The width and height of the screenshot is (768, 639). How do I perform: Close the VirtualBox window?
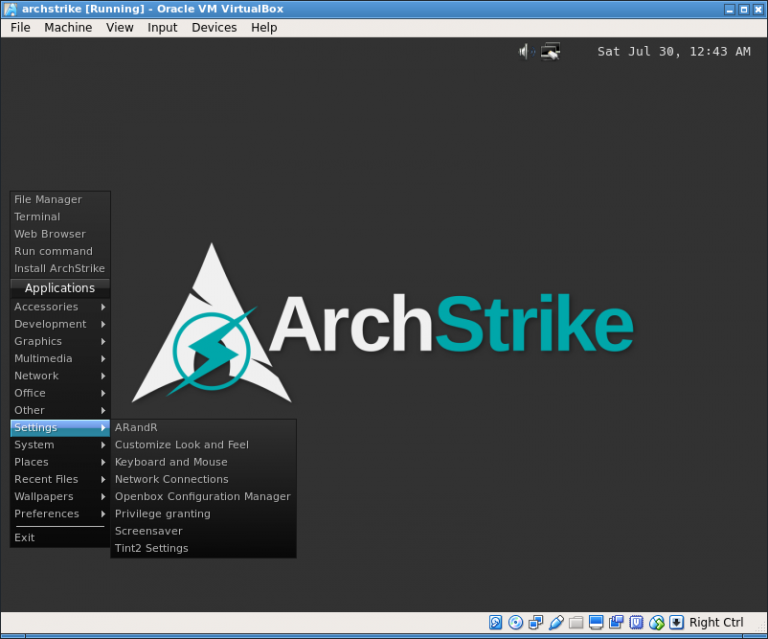[758, 9]
